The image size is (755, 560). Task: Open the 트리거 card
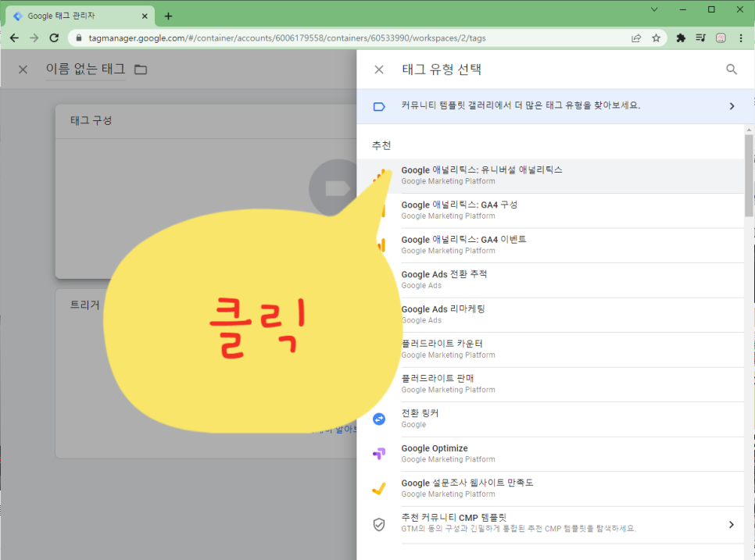pos(206,373)
